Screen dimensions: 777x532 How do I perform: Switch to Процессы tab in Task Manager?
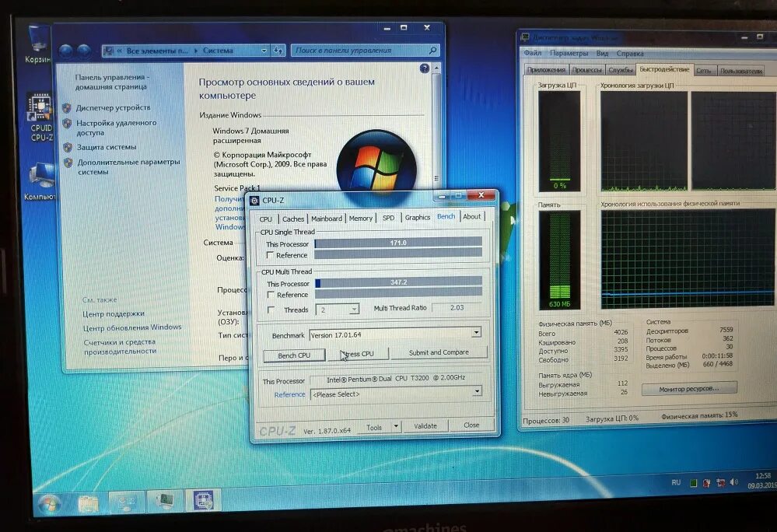tap(587, 70)
